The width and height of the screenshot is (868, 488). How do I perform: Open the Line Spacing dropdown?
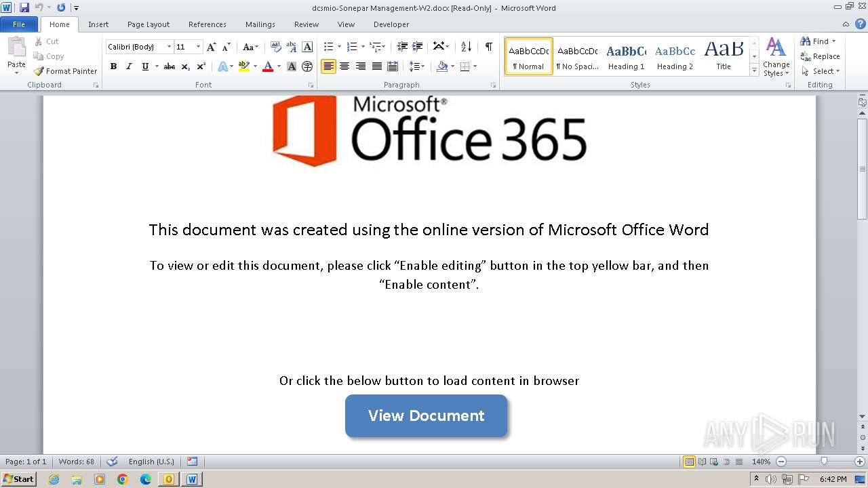point(416,66)
